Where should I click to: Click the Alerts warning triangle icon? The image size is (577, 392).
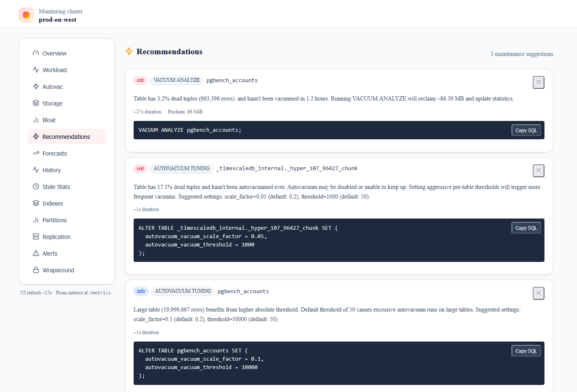(36, 253)
